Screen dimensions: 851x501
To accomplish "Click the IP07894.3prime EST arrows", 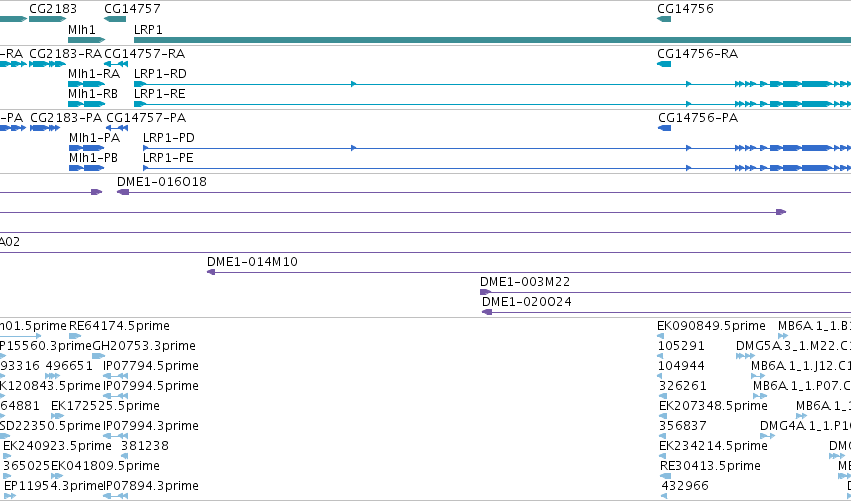I will [x=116, y=496].
